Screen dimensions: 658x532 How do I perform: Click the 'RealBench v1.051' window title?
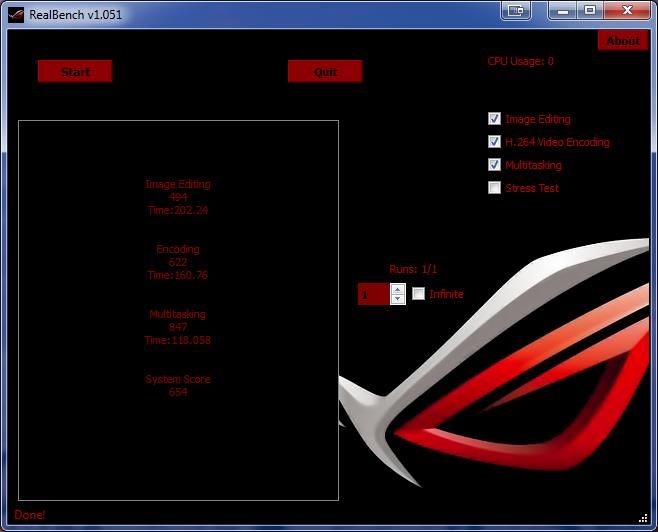[76, 15]
